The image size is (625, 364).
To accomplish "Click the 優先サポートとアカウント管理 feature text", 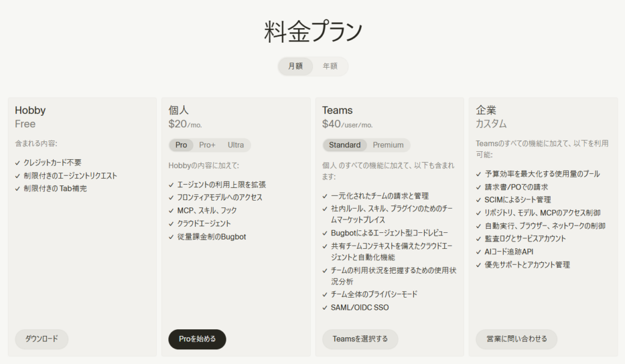I will tap(527, 265).
